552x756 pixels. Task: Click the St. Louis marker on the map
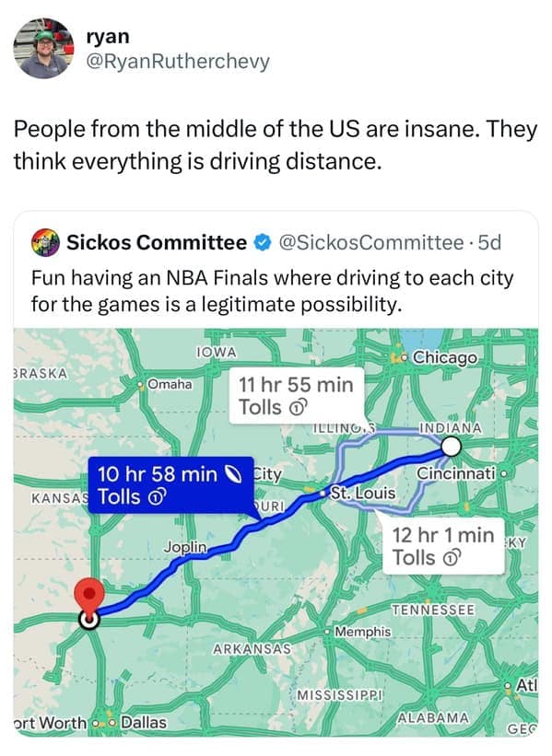click(x=323, y=493)
